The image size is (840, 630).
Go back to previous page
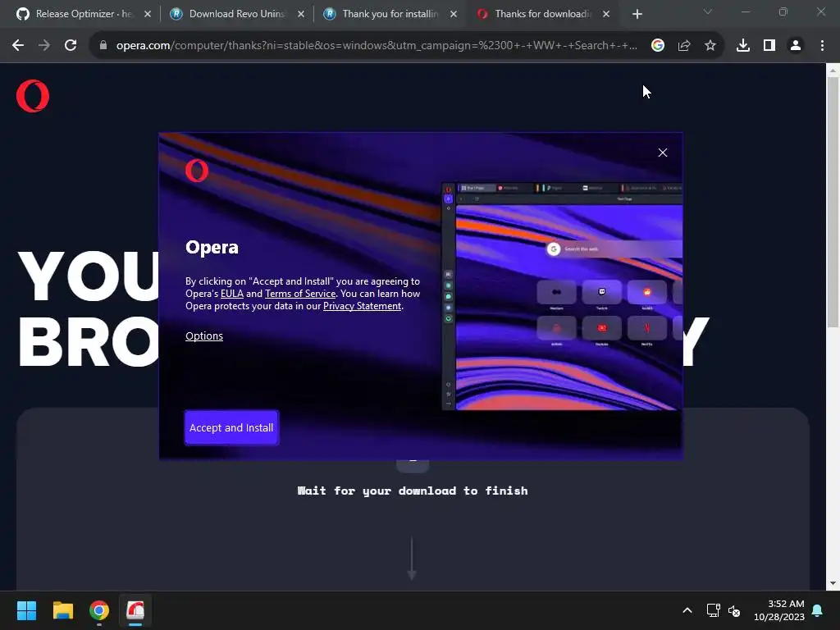pos(18,46)
